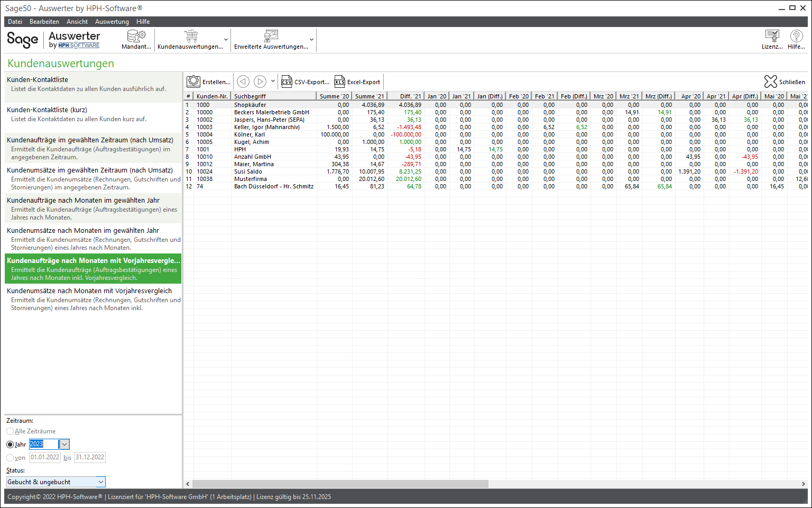The width and height of the screenshot is (812, 508).
Task: Click the Apr '20 column header
Action: tap(690, 96)
